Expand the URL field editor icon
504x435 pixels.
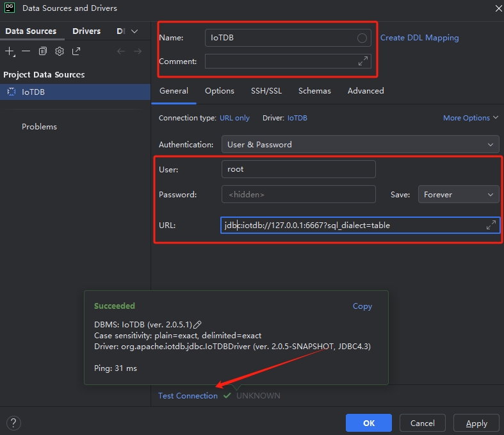tap(491, 225)
